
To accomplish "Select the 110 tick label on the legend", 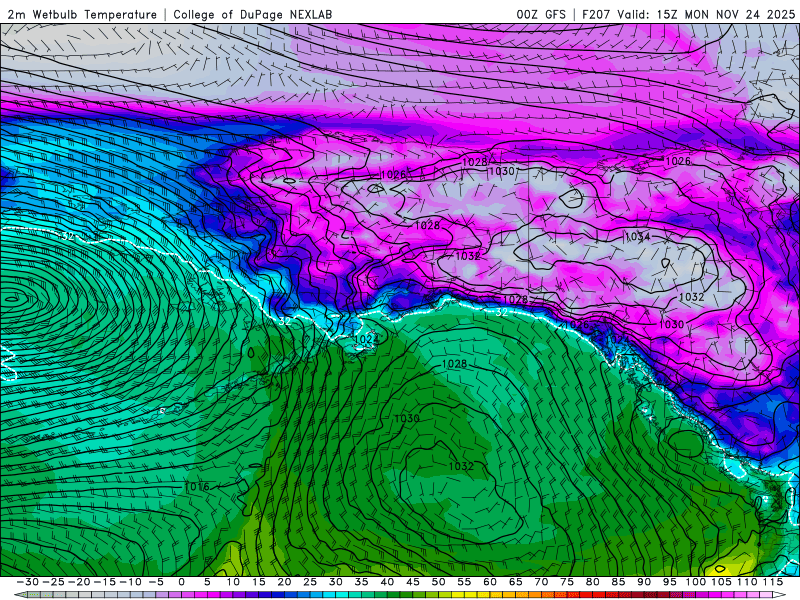I will [x=747, y=582].
